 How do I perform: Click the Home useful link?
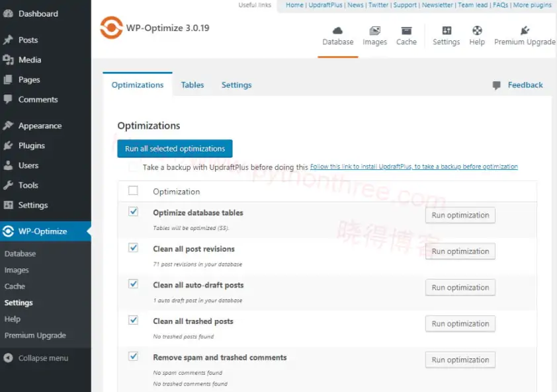(294, 5)
